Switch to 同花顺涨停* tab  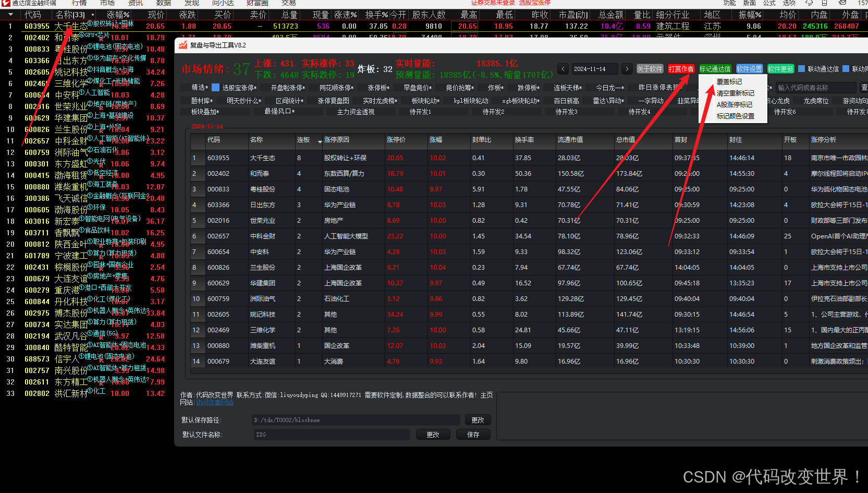pos(336,88)
